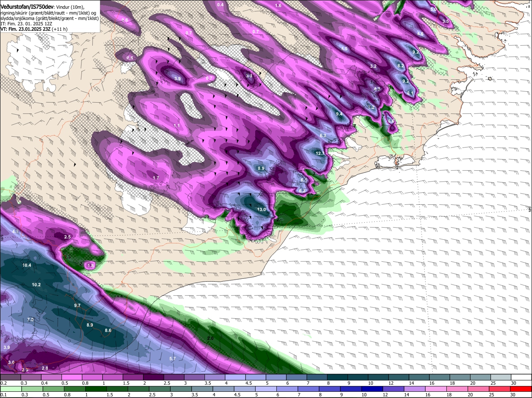Pick lower legend swatch between 1 and 1.5

(96, 390)
